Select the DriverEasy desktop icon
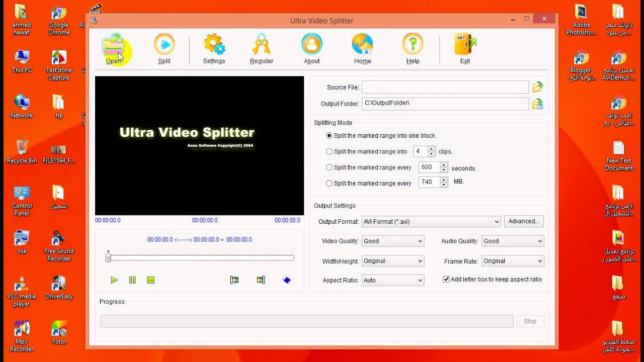Screen dimensions: 644x362 (59, 288)
